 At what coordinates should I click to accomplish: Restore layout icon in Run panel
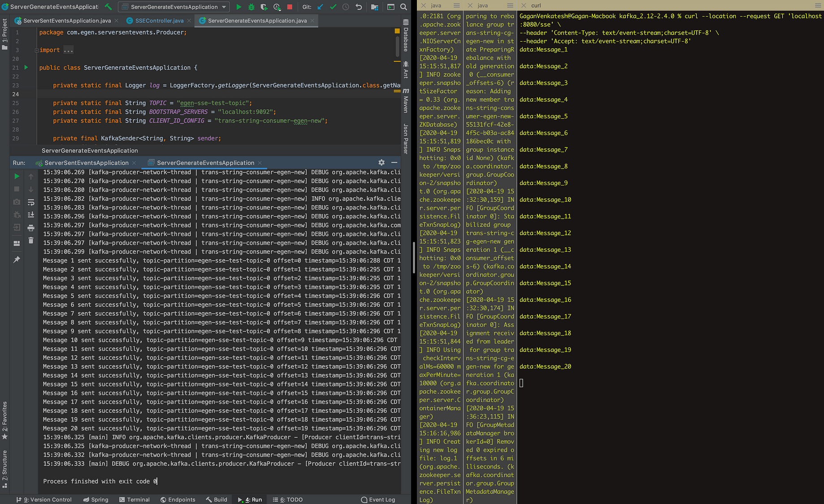17,243
